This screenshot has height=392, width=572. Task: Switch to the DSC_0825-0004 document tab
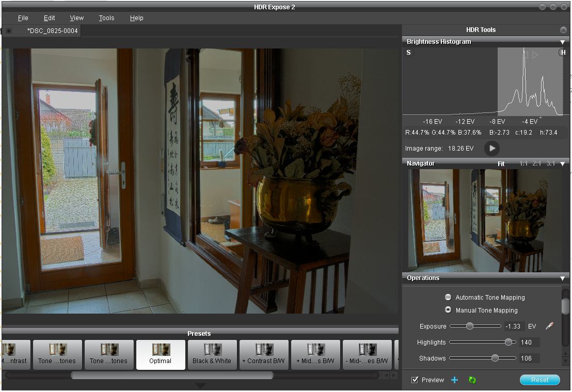(x=52, y=31)
